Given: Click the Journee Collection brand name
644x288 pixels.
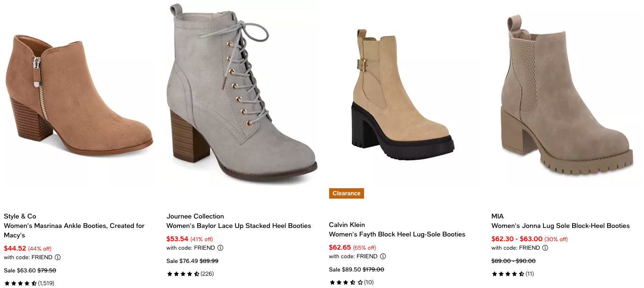Looking at the screenshot, I should pyautogui.click(x=195, y=216).
